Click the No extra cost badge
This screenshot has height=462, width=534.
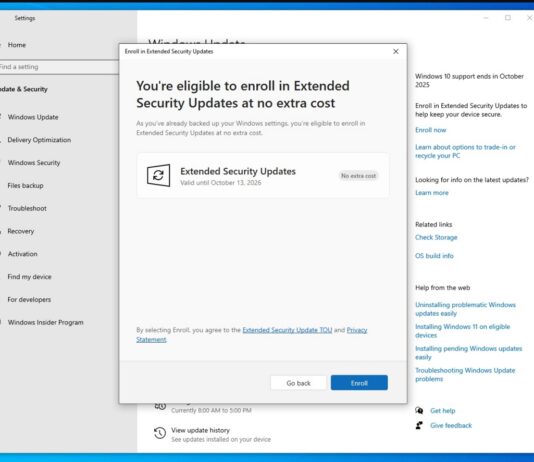click(x=358, y=176)
